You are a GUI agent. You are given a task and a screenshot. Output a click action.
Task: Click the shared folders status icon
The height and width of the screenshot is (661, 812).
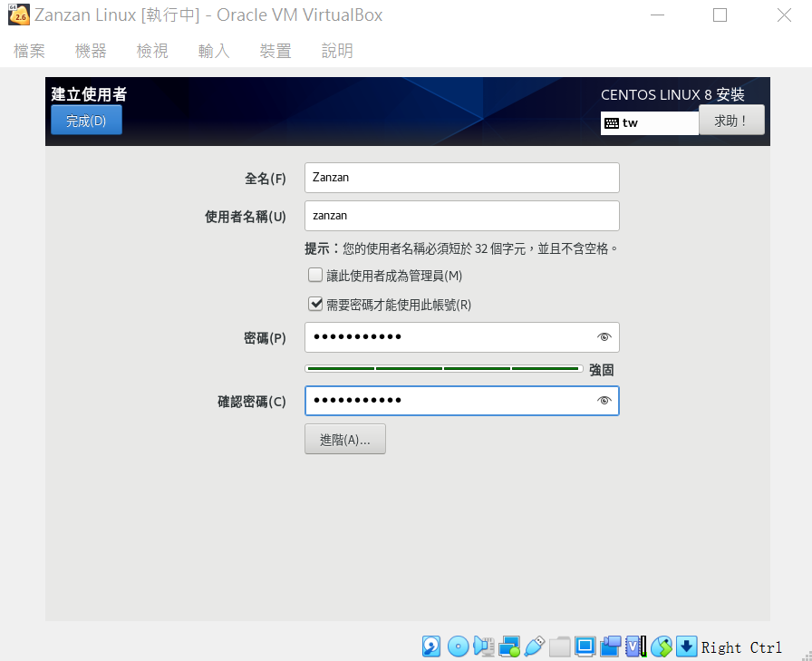[560, 646]
